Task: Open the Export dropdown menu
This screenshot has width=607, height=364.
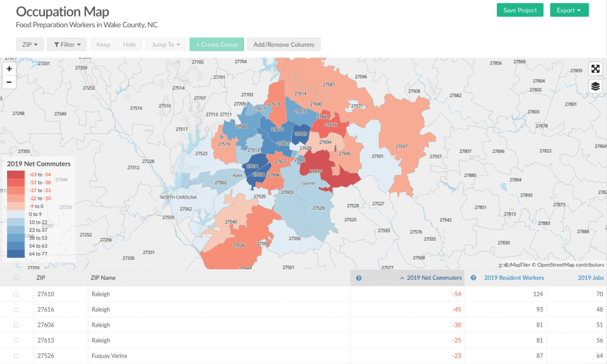Action: tap(568, 10)
